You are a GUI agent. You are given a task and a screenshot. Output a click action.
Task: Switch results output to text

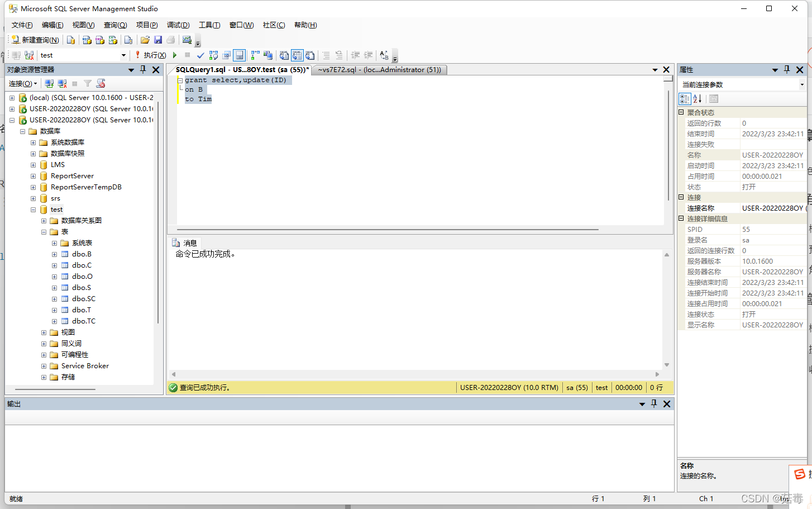284,55
